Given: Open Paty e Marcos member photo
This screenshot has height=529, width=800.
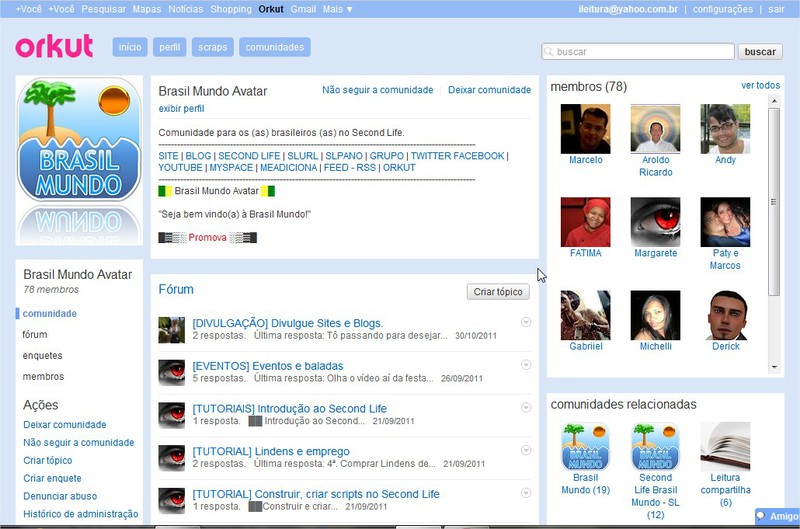Looking at the screenshot, I should pos(725,222).
